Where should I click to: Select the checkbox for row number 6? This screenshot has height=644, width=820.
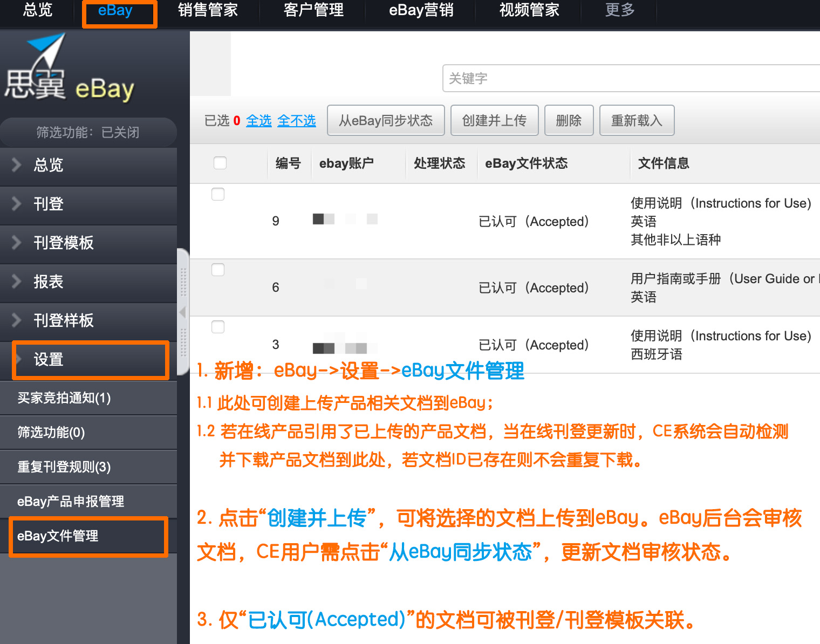pos(218,270)
